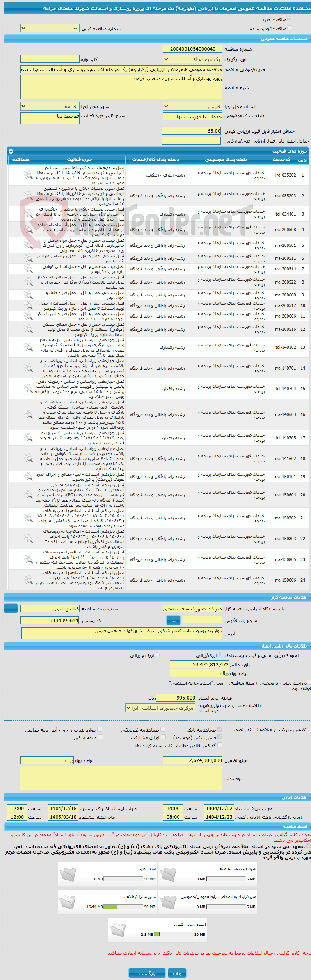Viewport: 311px width, 980px height.
Task: Click ellipsis button beside مسئول ثبت مناقصه
Action: tap(11, 608)
